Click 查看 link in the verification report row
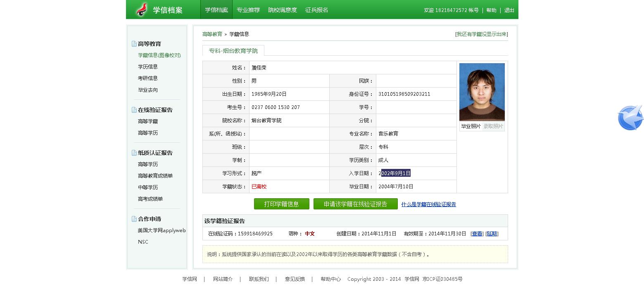 pyautogui.click(x=477, y=234)
